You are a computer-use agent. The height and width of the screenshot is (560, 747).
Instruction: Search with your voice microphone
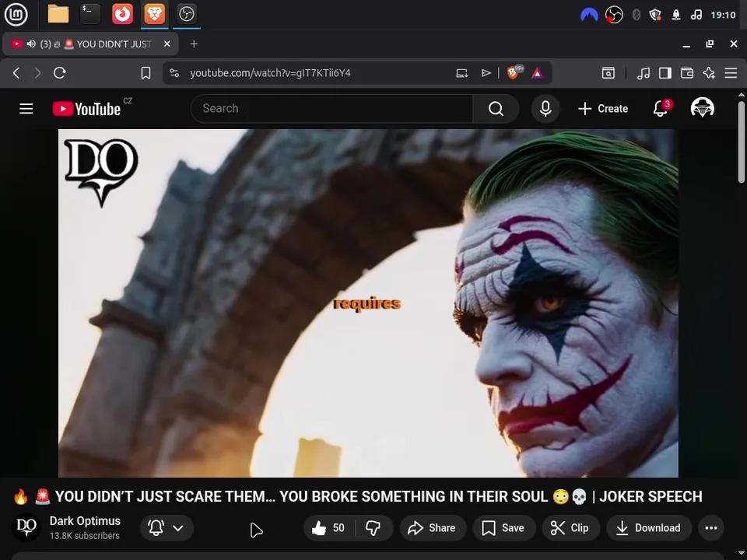click(x=545, y=109)
